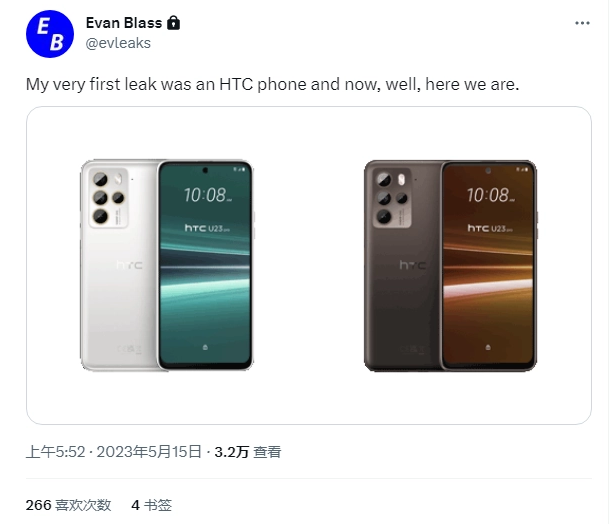The width and height of the screenshot is (616, 524).
Task: Click the brown phone's camera module
Action: 392,198
